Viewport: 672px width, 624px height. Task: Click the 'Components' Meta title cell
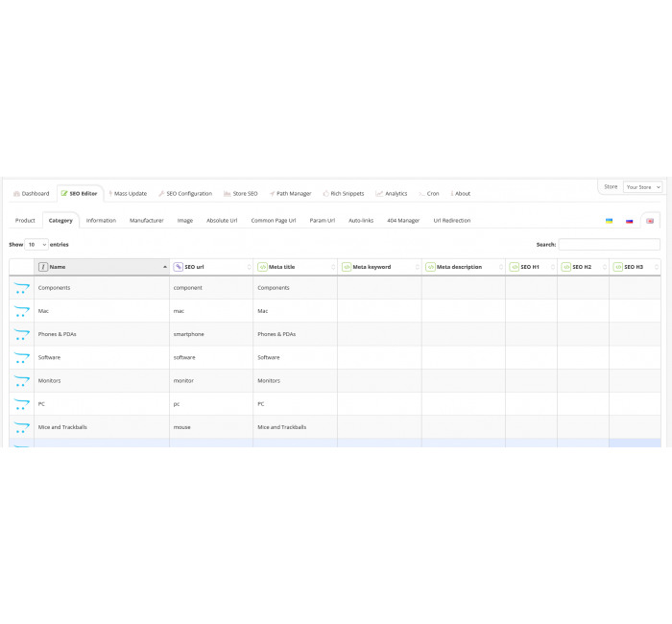(x=296, y=288)
